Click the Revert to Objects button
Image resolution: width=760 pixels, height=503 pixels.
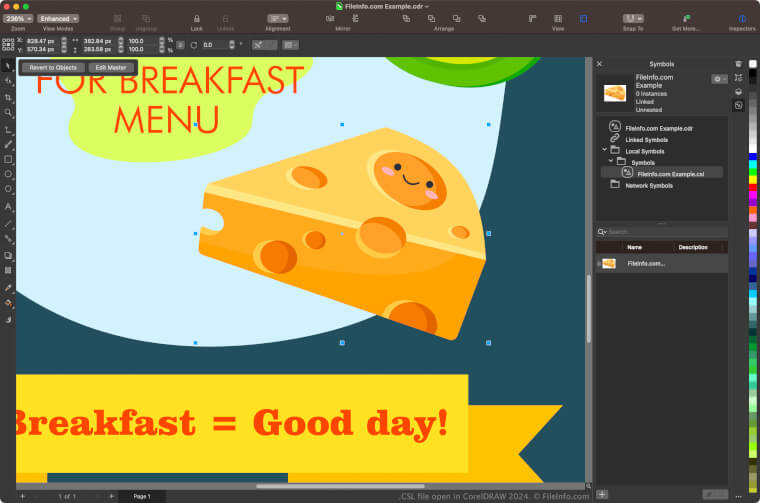[x=52, y=67]
